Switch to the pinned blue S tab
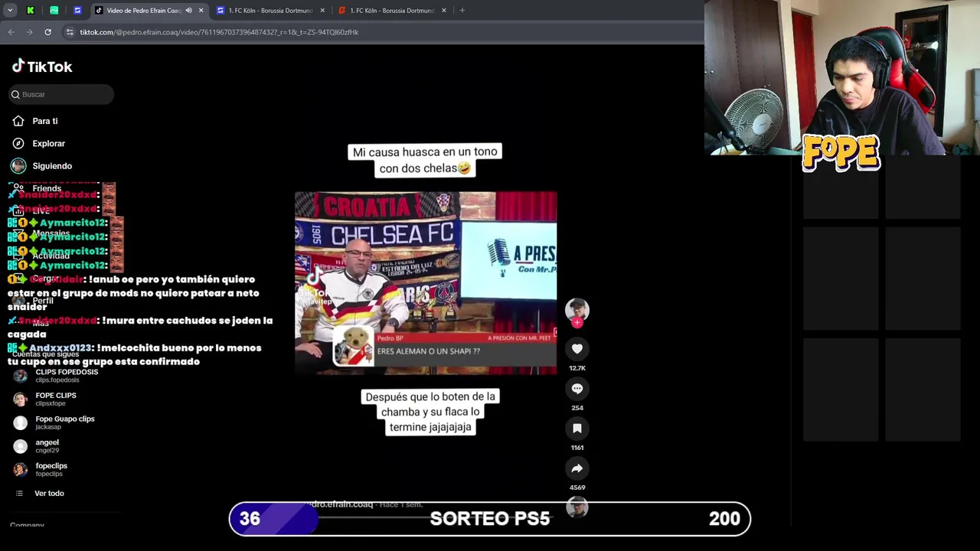 click(77, 11)
